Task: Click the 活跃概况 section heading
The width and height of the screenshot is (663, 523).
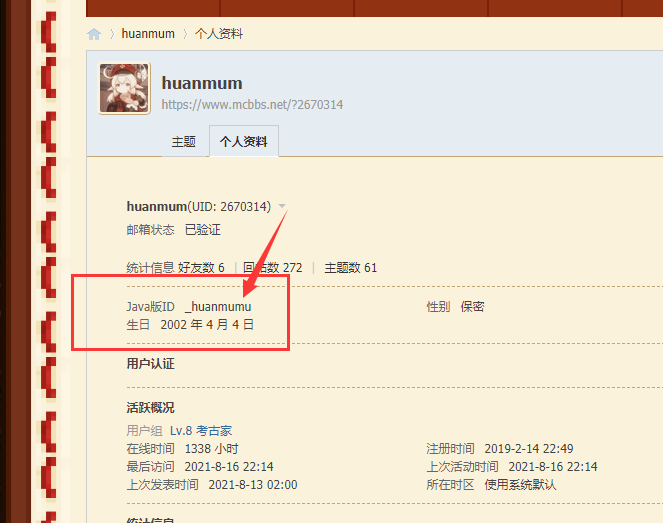Action: point(151,408)
